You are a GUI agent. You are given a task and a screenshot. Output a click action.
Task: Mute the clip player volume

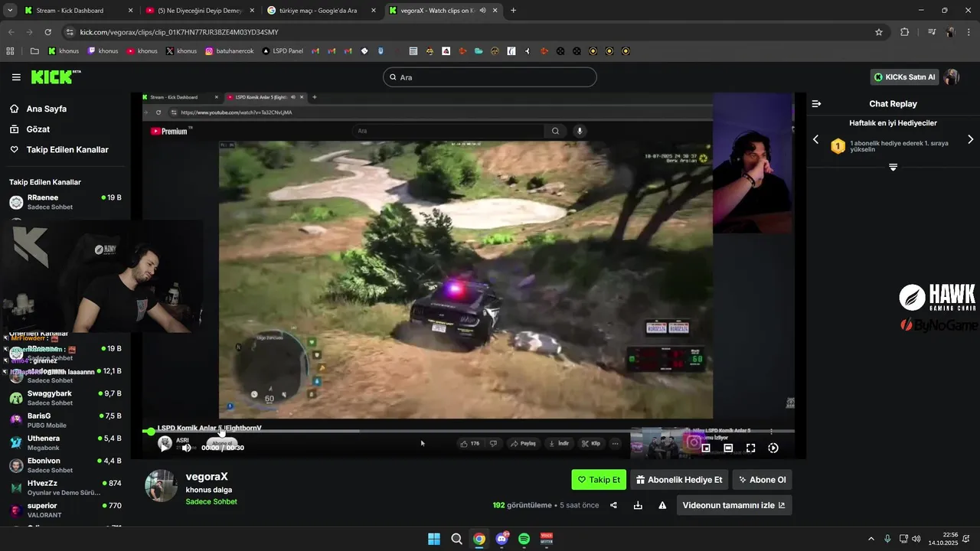coord(186,448)
